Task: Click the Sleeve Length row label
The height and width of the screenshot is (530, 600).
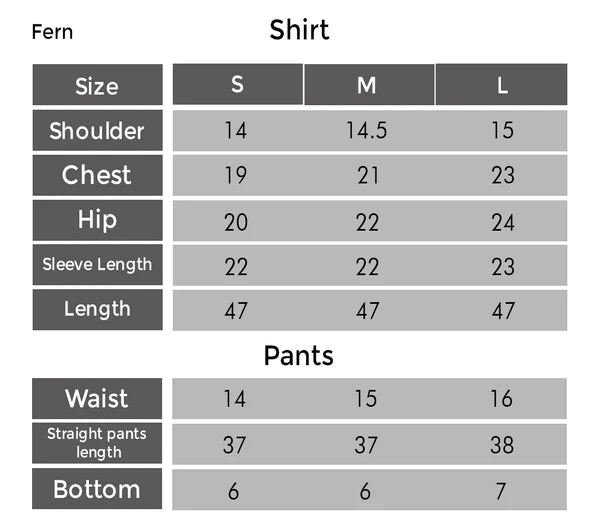Action: click(97, 265)
